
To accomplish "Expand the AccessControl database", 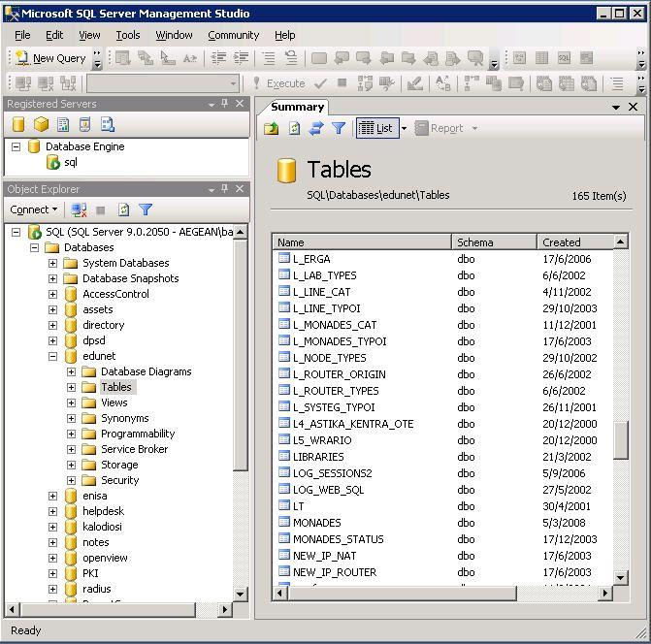I will (52, 294).
